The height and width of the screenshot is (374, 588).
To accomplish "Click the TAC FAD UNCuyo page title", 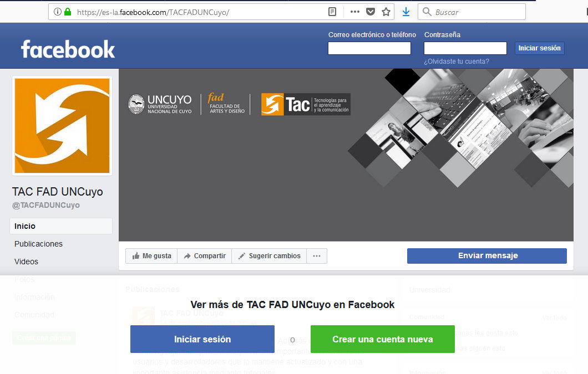I will tap(57, 192).
